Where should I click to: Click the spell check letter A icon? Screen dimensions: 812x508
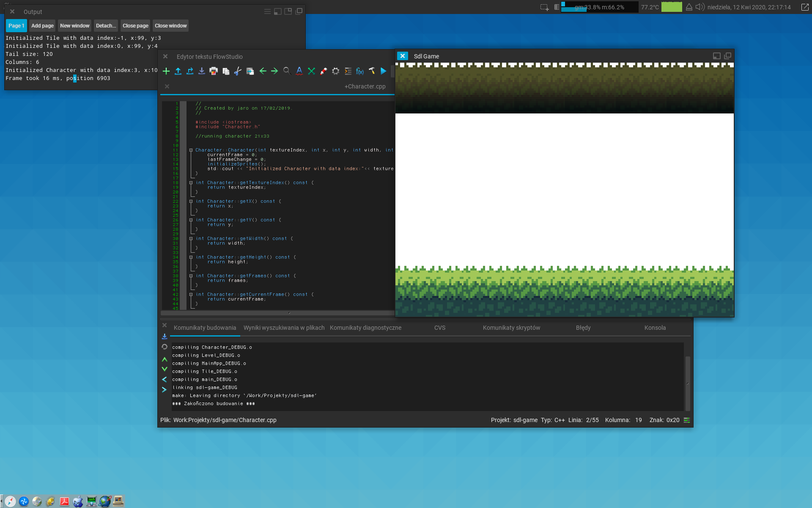pos(299,71)
